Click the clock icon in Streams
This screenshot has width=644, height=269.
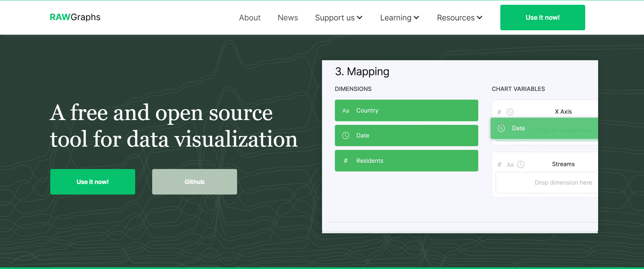[521, 165]
